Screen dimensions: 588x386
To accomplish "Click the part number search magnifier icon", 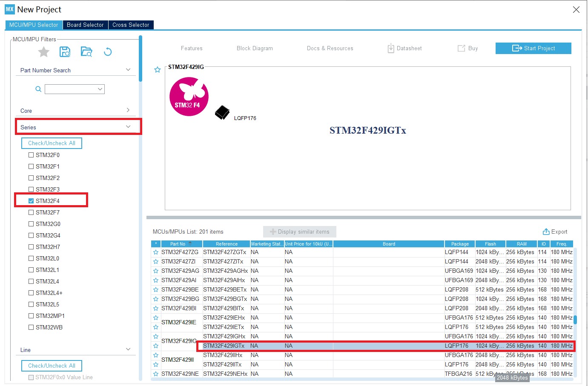I will 38,89.
